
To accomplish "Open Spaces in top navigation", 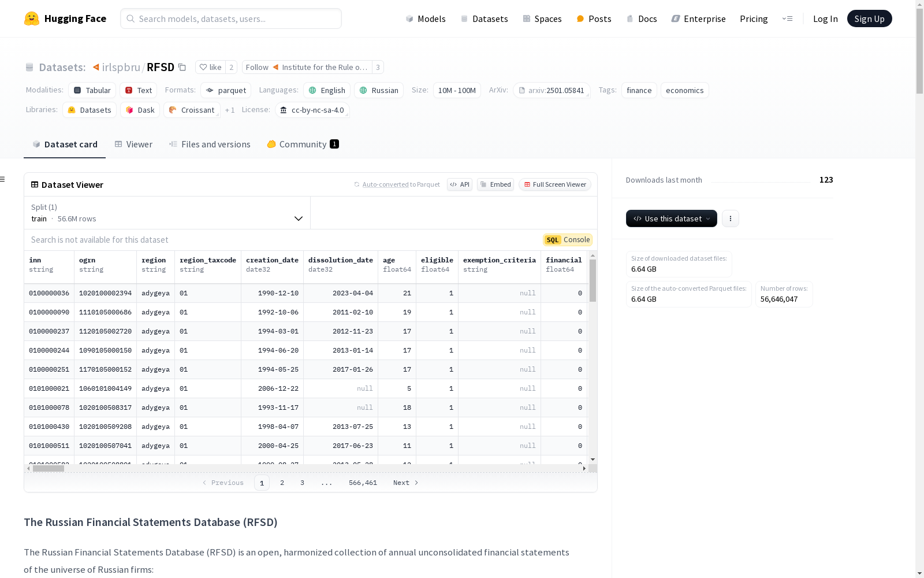I will click(x=542, y=18).
